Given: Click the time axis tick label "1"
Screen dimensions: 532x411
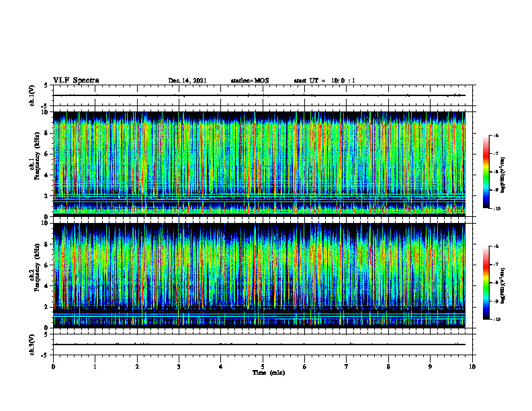Looking at the screenshot, I should (95, 367).
